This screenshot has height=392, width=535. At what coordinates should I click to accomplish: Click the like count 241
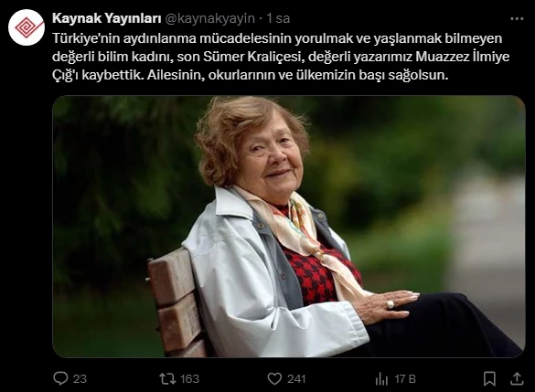click(296, 378)
